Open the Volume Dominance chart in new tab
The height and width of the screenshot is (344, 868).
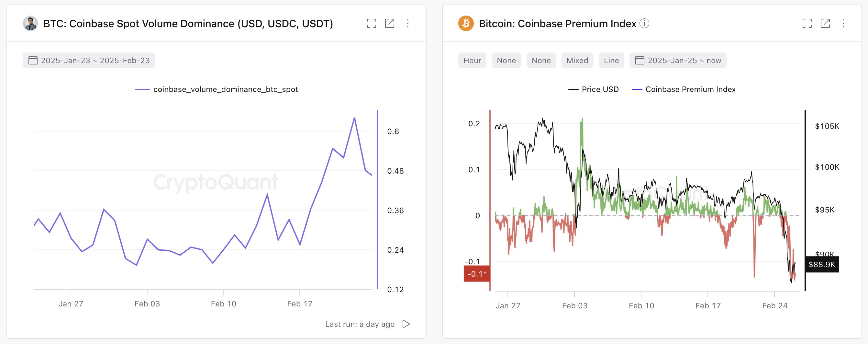[390, 24]
